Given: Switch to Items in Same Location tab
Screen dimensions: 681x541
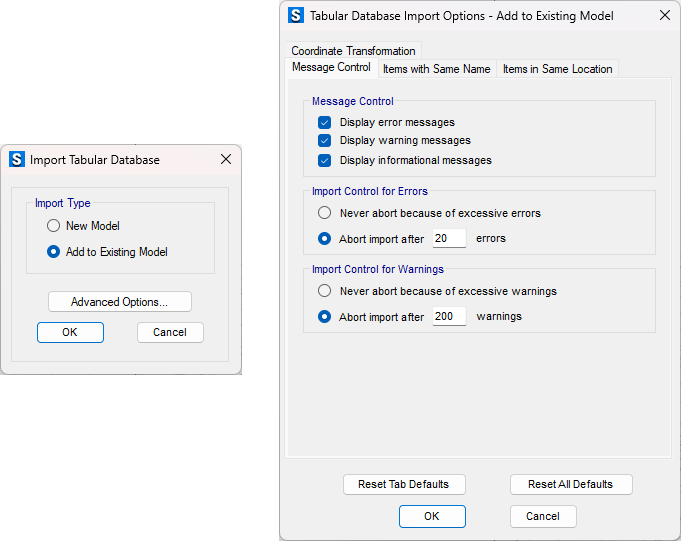Looking at the screenshot, I should click(557, 69).
